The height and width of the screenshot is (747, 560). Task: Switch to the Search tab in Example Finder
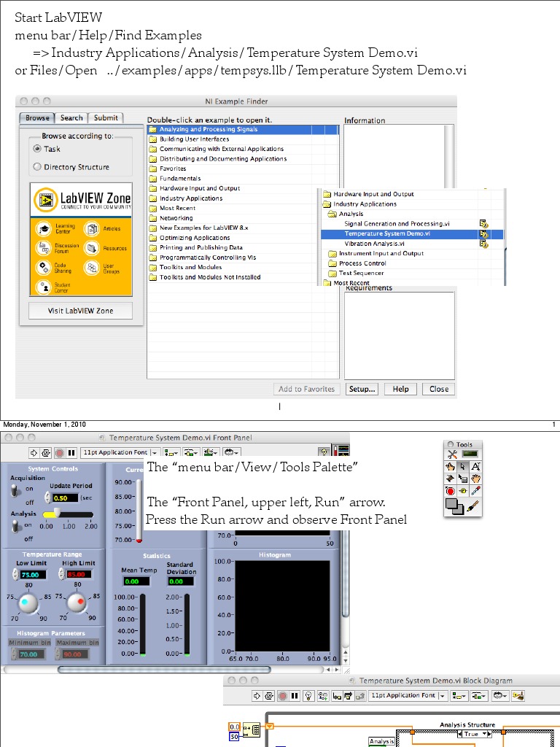[71, 117]
